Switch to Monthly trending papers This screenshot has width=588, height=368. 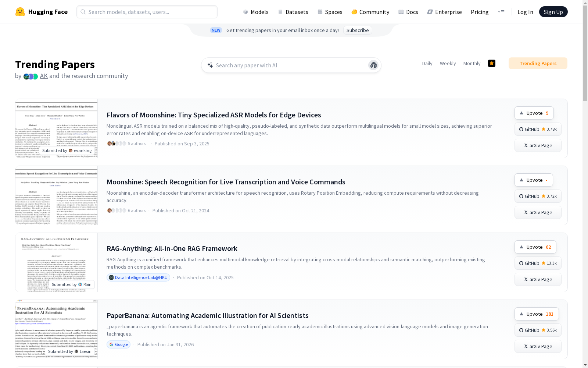click(x=472, y=63)
